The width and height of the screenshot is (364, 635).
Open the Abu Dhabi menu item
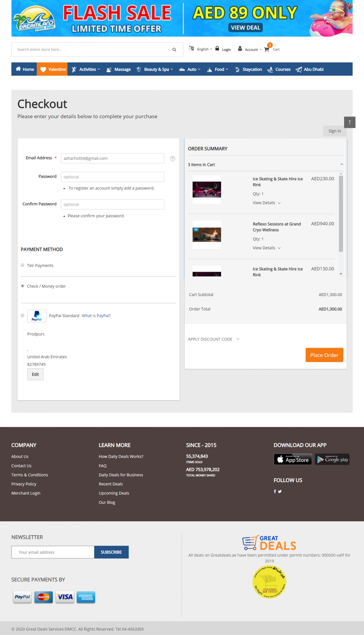309,69
